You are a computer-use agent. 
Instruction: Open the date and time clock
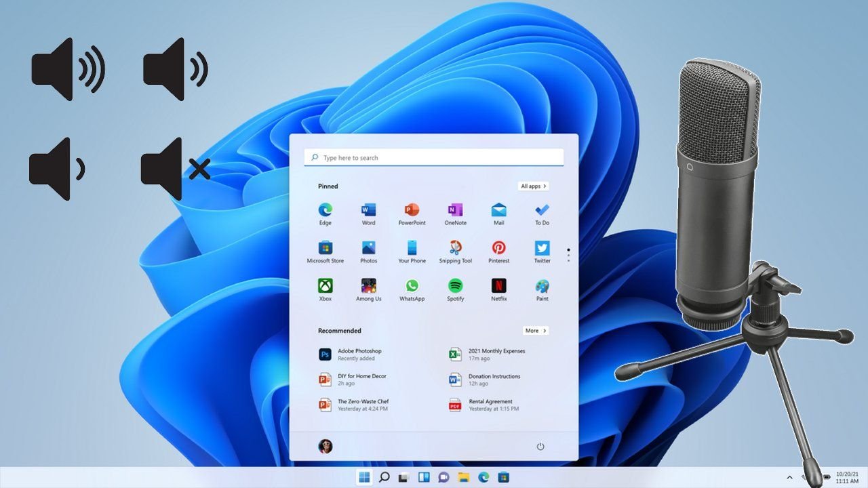pos(847,477)
